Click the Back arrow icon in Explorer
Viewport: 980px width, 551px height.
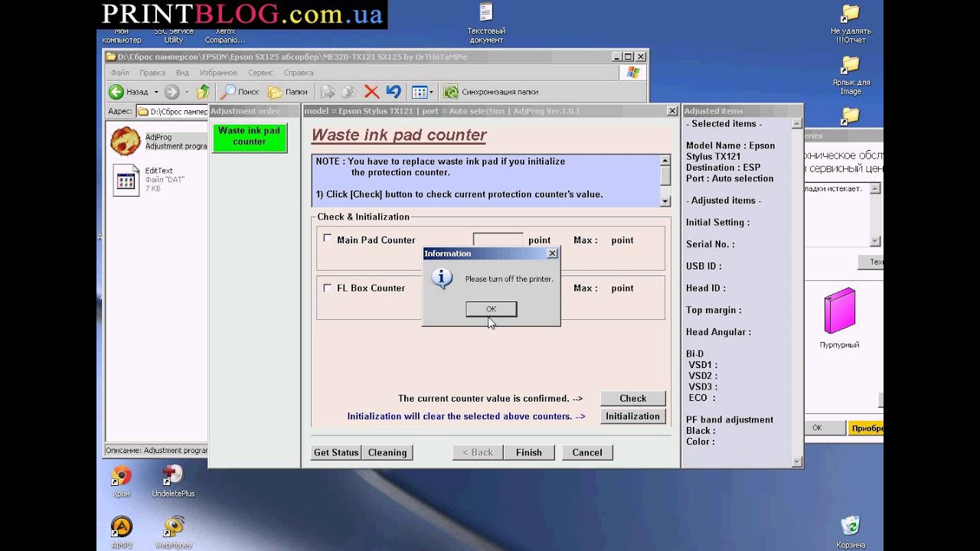tap(116, 92)
